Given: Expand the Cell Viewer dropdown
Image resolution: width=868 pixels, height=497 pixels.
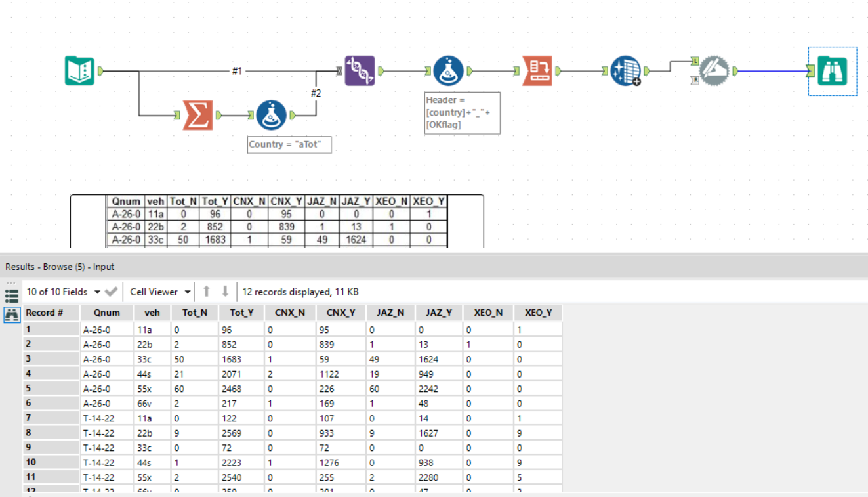Looking at the screenshot, I should point(159,292).
